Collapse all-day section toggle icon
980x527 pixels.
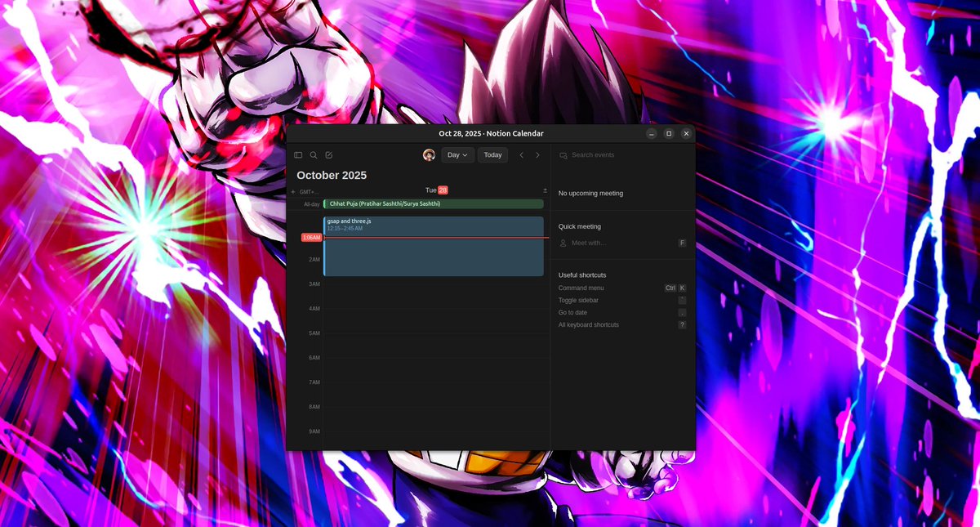pos(545,190)
